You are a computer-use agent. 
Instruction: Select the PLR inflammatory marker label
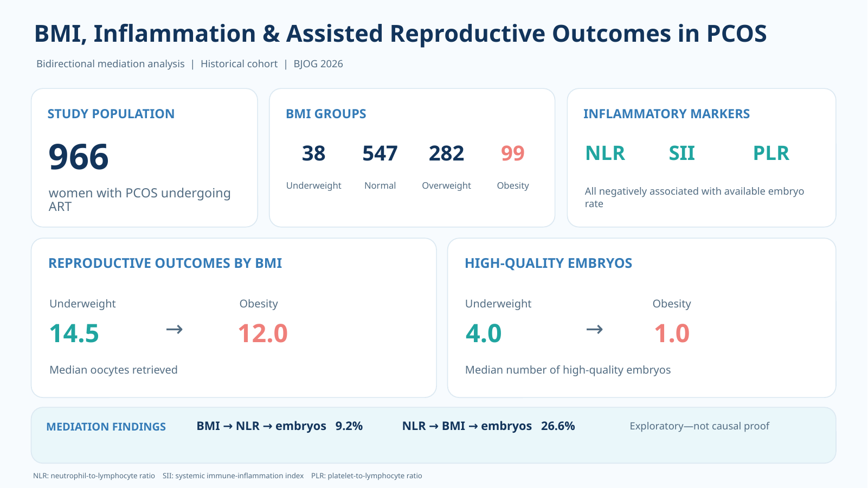pyautogui.click(x=771, y=153)
